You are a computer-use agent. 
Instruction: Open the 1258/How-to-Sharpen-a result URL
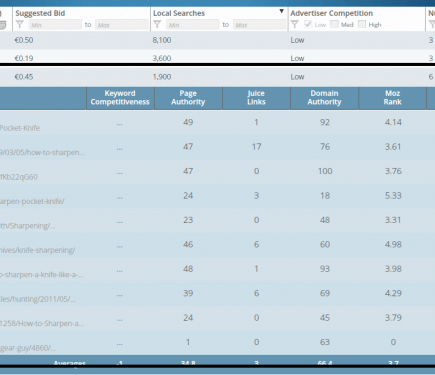(x=42, y=324)
